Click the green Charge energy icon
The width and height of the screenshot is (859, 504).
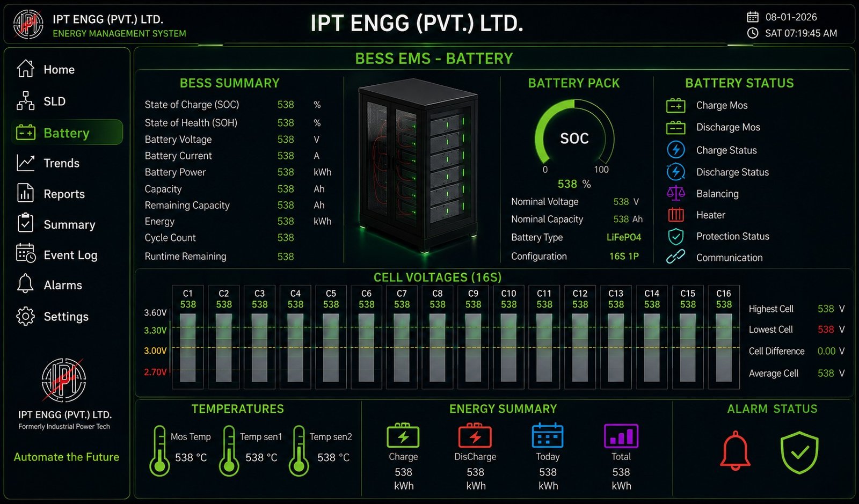tap(403, 435)
